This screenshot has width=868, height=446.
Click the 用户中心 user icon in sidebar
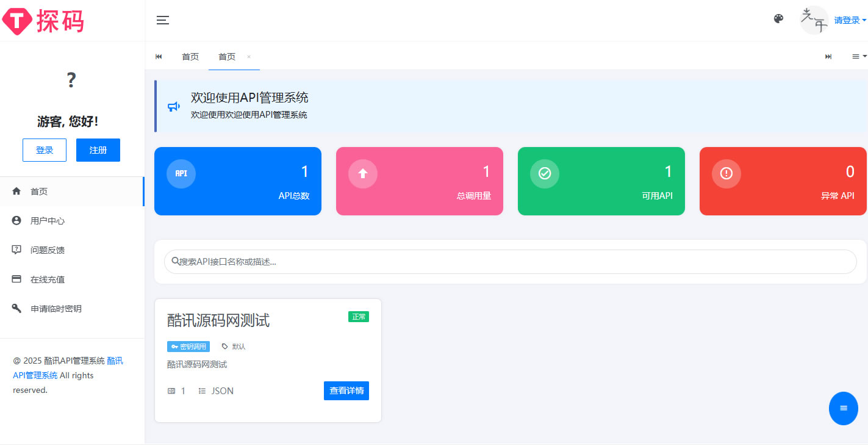[x=16, y=220]
